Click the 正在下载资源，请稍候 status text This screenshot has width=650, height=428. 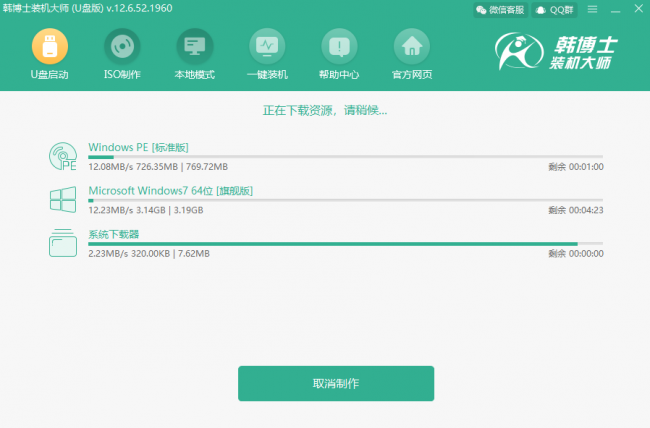pyautogui.click(x=325, y=111)
